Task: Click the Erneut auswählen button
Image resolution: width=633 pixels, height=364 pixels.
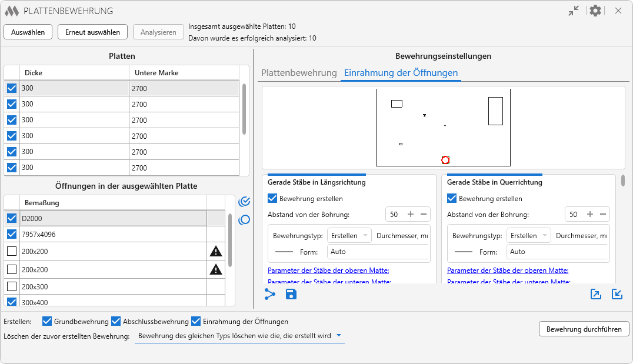Action: pyautogui.click(x=92, y=32)
